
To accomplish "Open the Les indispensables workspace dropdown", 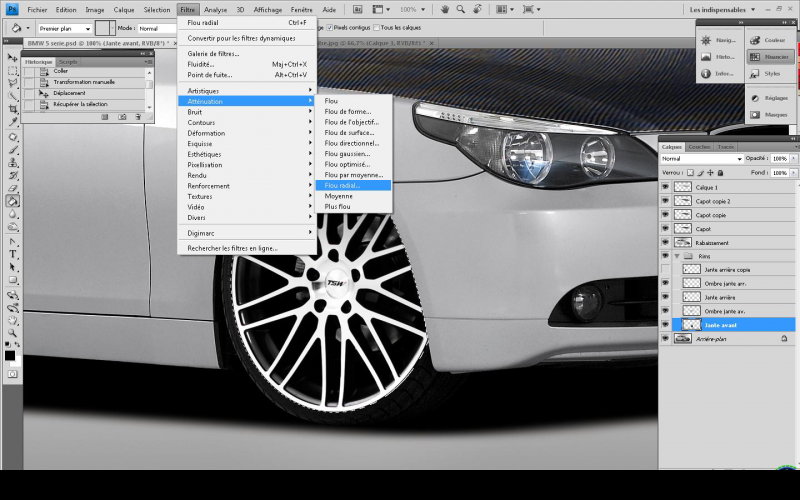I will pyautogui.click(x=722, y=9).
